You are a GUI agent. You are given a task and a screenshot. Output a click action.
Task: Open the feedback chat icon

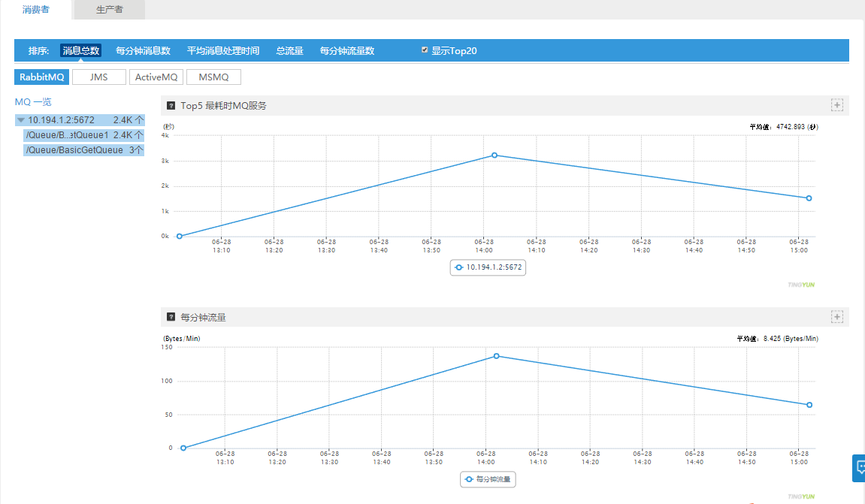[x=860, y=468]
